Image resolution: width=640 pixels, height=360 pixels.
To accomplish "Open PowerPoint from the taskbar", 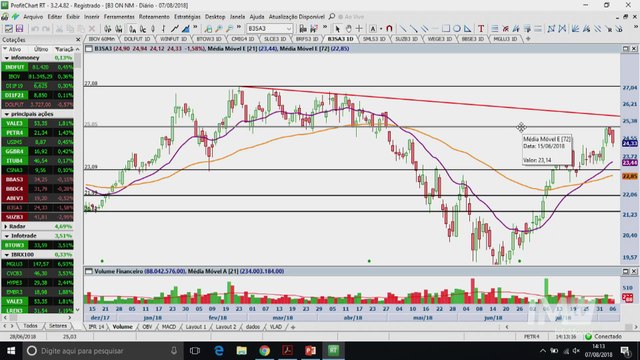I will (x=310, y=351).
